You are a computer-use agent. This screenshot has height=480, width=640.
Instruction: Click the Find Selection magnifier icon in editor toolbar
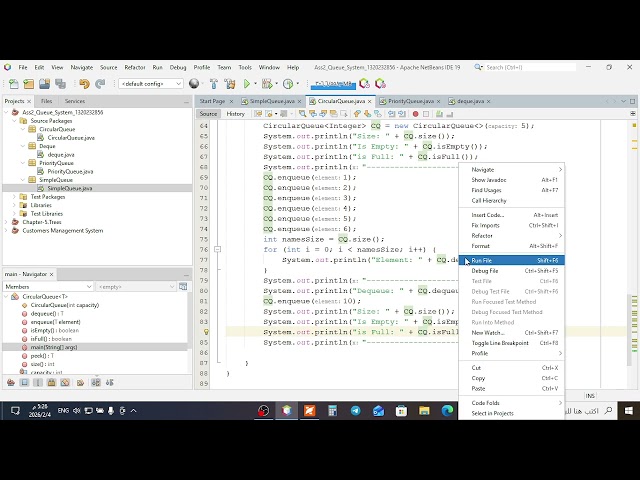(x=302, y=114)
